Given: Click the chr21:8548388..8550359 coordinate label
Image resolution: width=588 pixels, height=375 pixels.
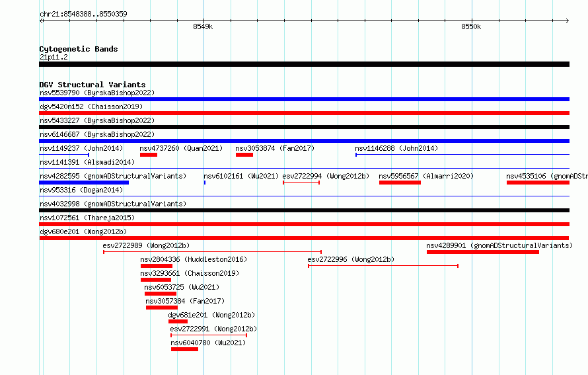Looking at the screenshot, I should click(83, 14).
